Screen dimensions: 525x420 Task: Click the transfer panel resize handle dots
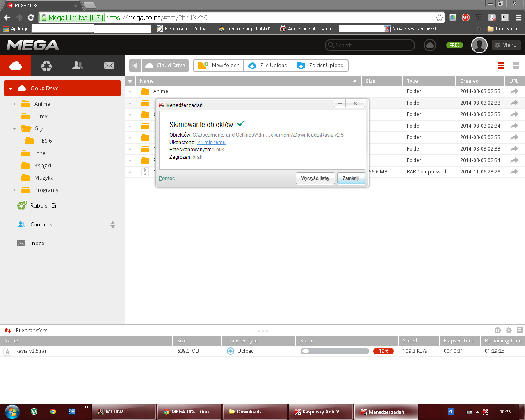pos(262,331)
